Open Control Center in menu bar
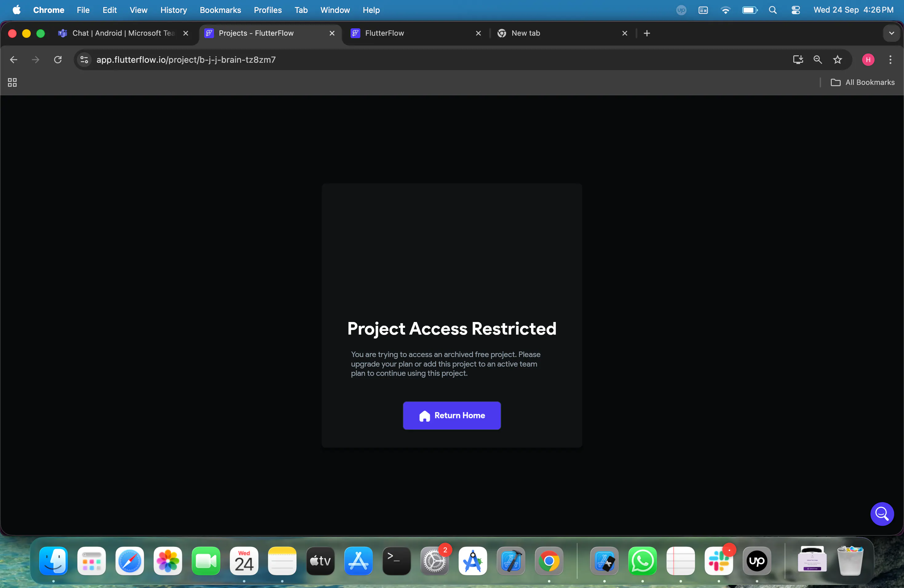This screenshot has width=904, height=588. (x=795, y=10)
